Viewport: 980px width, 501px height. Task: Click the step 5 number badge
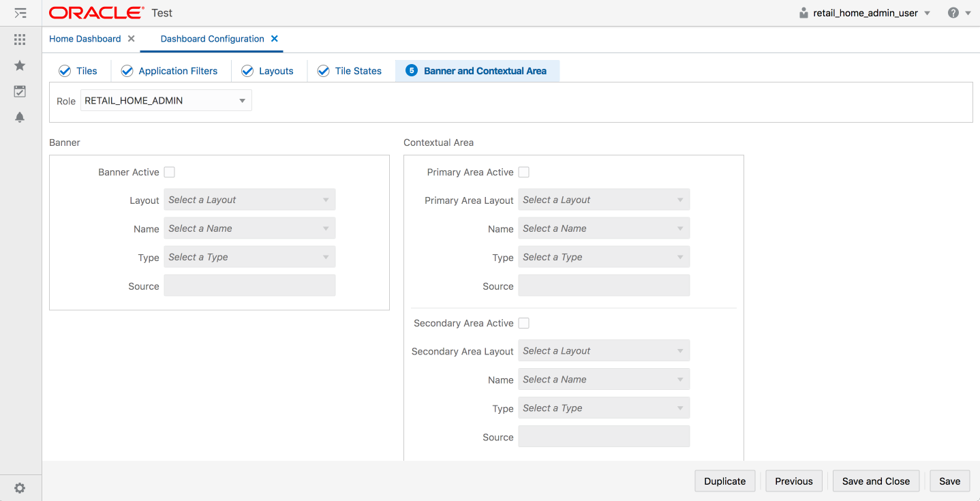coord(411,71)
